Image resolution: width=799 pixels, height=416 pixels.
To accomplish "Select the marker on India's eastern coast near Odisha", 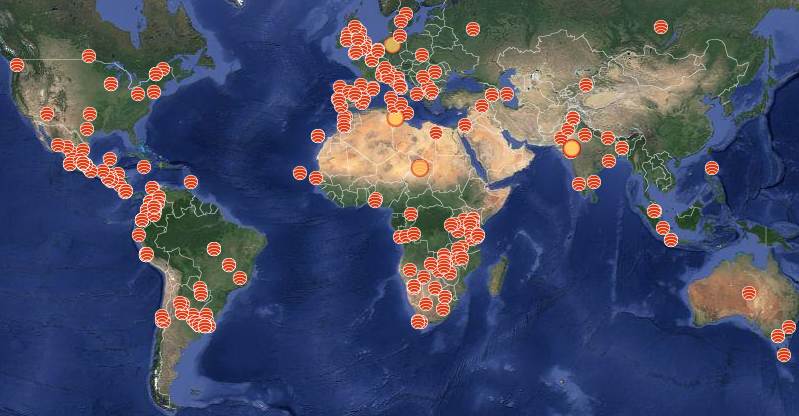I will click(609, 161).
